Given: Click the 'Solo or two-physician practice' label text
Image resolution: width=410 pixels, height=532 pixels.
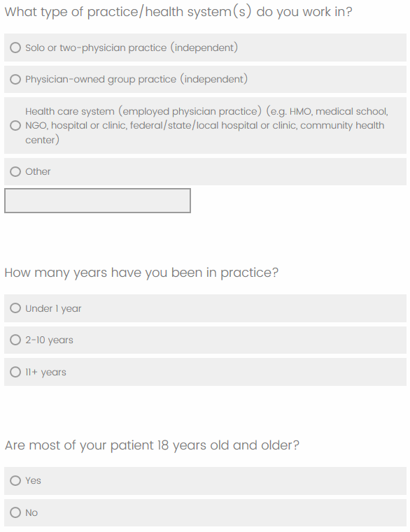Looking at the screenshot, I should click(132, 48).
